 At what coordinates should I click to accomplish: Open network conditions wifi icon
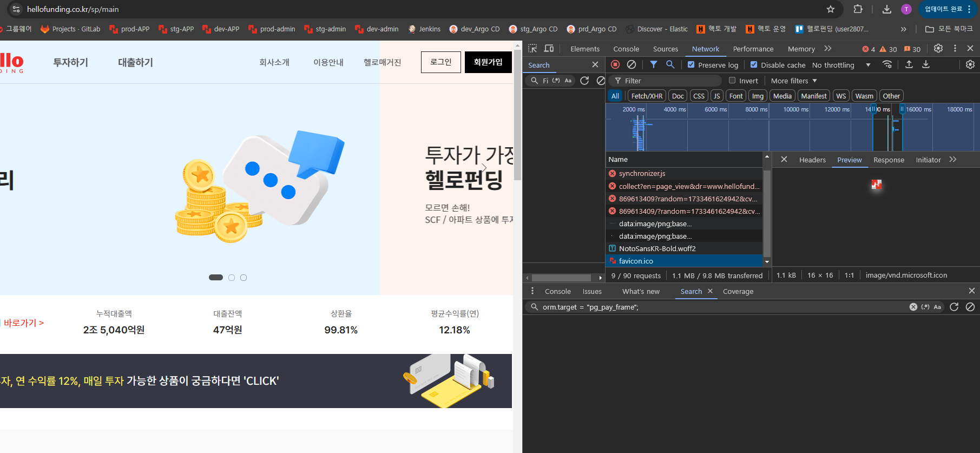point(887,64)
